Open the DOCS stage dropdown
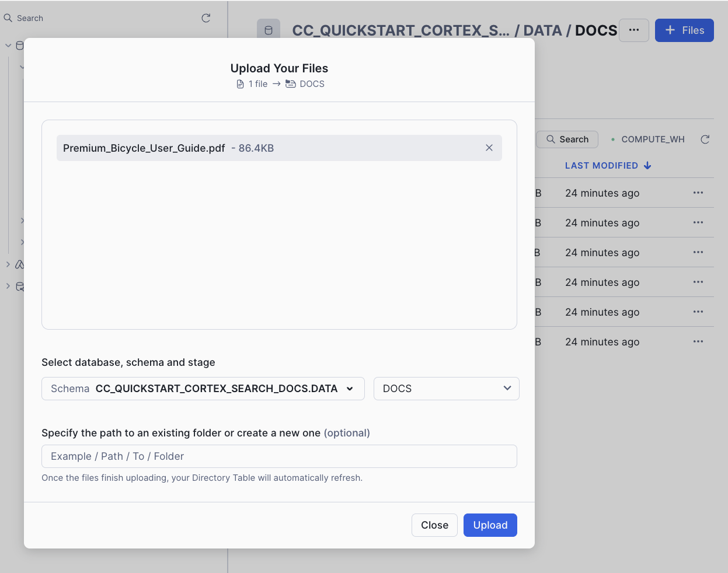This screenshot has width=728, height=573. click(x=446, y=389)
